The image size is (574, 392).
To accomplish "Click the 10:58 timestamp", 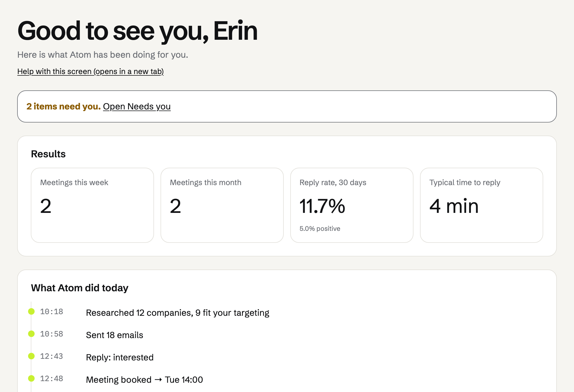I will 52,334.
